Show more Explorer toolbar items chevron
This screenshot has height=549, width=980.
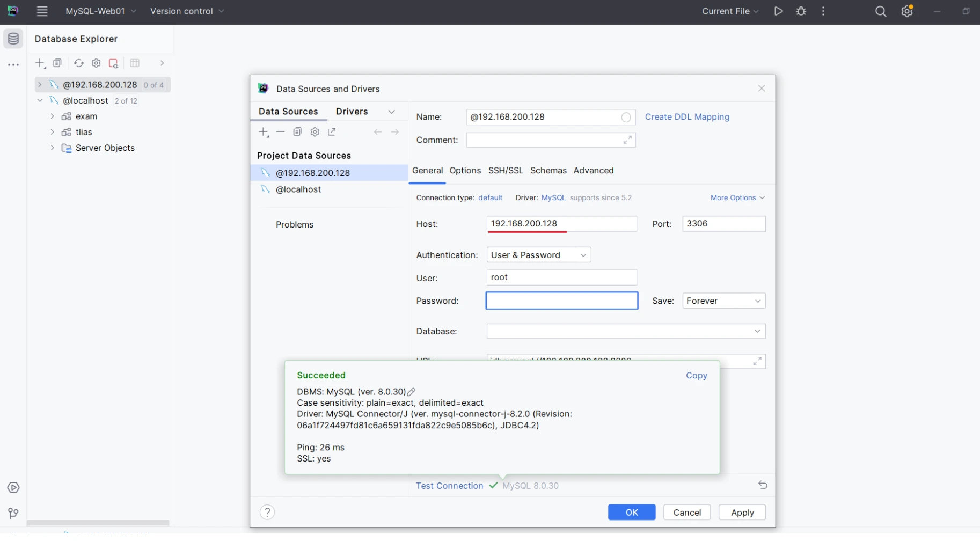click(162, 63)
